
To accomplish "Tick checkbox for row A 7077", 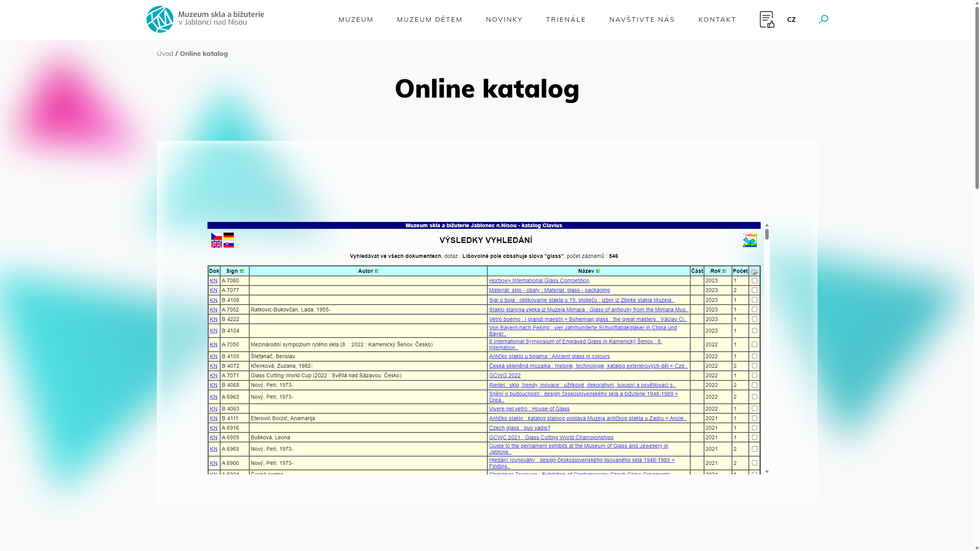I will click(x=755, y=290).
